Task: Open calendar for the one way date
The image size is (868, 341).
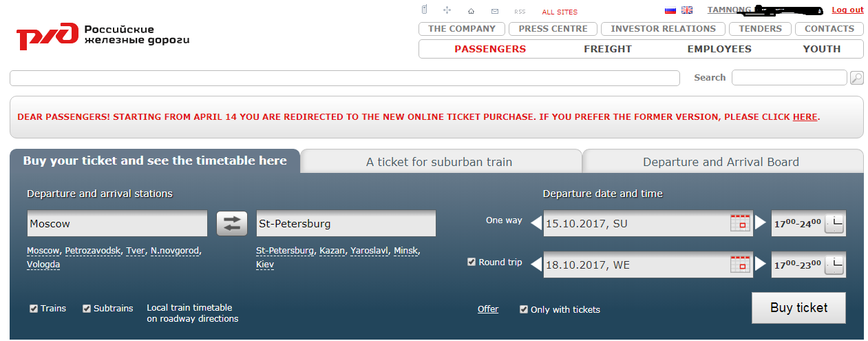Action: [x=740, y=223]
